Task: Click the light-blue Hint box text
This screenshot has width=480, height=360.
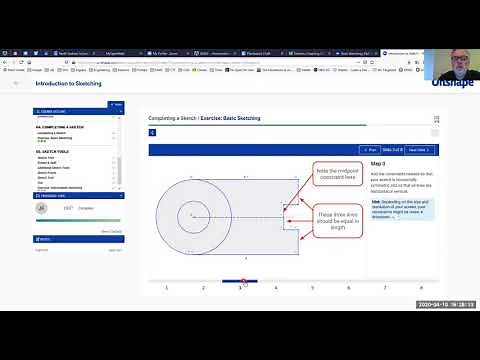Action: (x=403, y=209)
